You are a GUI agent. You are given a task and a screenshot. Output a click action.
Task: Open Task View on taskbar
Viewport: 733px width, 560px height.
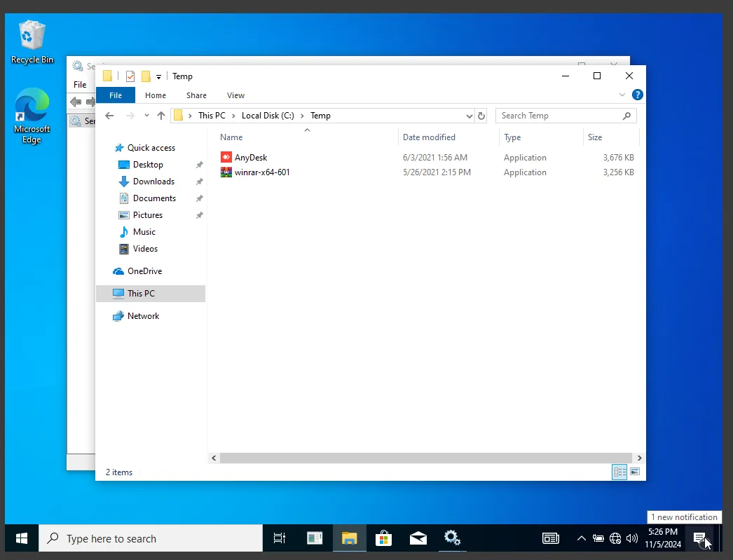280,538
